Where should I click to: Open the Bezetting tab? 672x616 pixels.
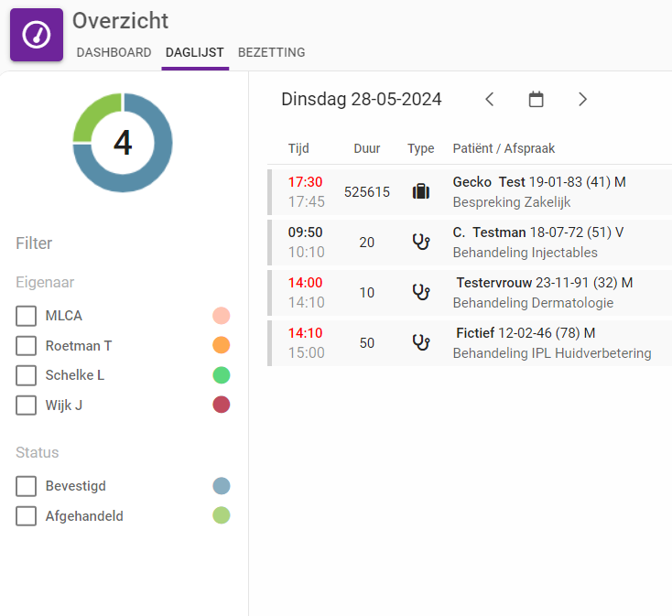click(271, 53)
